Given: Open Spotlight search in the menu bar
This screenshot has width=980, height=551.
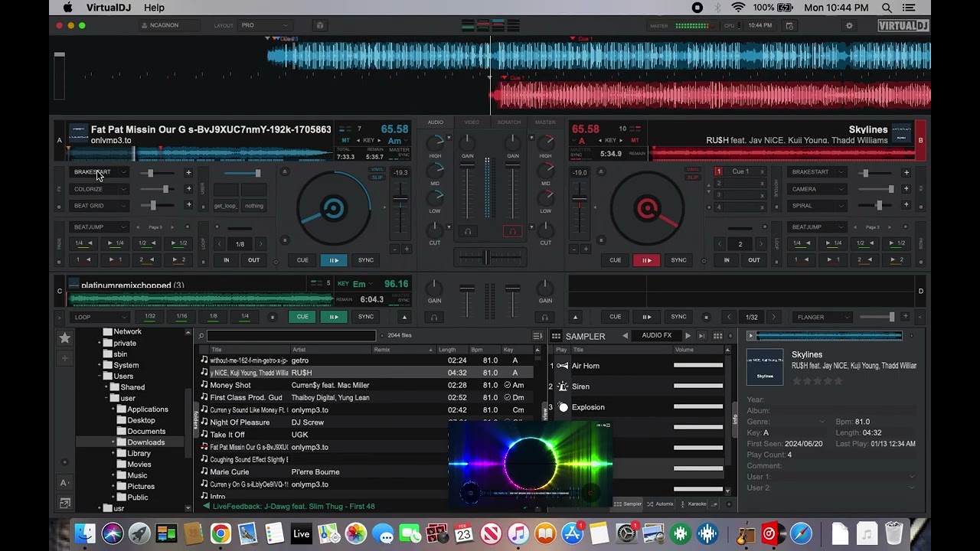Looking at the screenshot, I should tap(887, 8).
